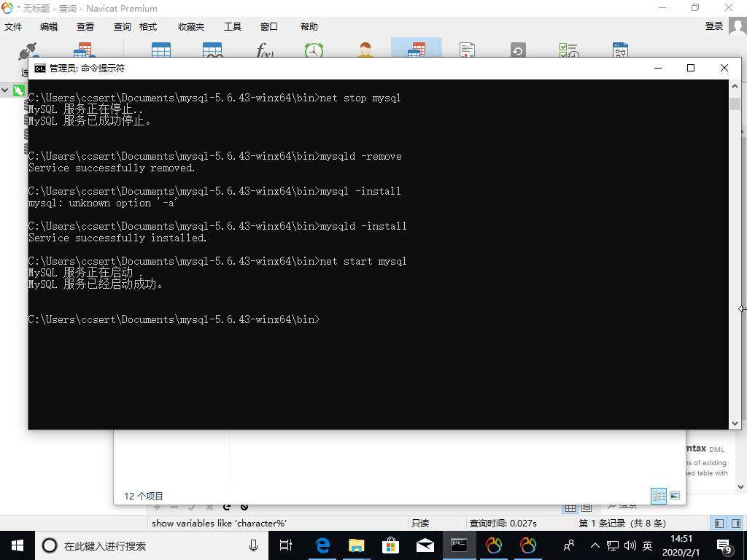The image size is (747, 560).
Task: Click command prompt scrollbar down arrow
Action: click(735, 424)
